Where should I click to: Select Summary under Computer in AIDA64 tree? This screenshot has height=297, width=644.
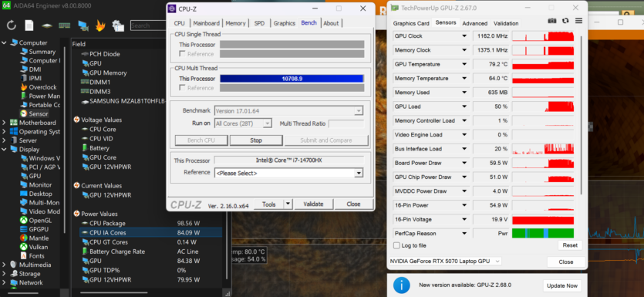(42, 52)
